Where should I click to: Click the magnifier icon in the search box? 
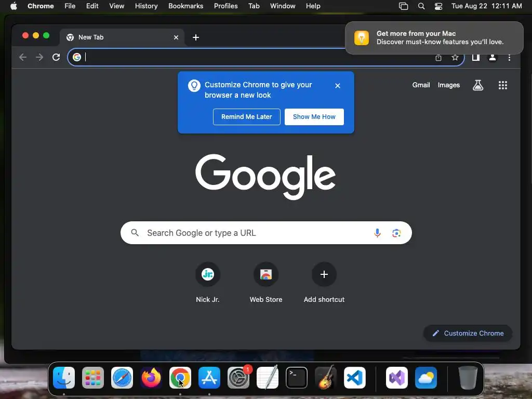(135, 233)
